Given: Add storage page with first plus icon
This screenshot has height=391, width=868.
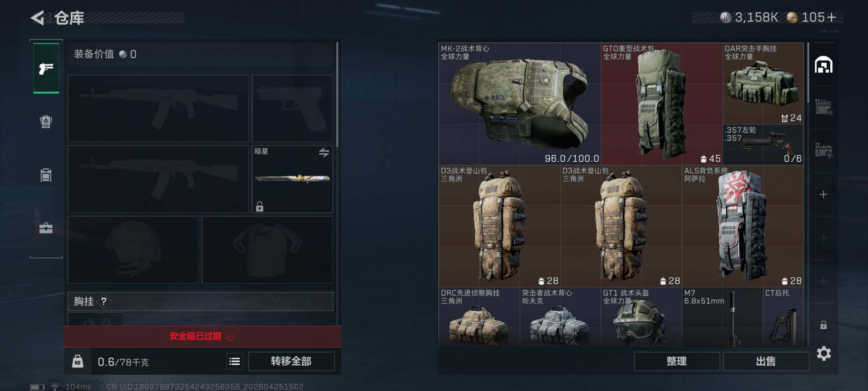Looking at the screenshot, I should pos(823,194).
